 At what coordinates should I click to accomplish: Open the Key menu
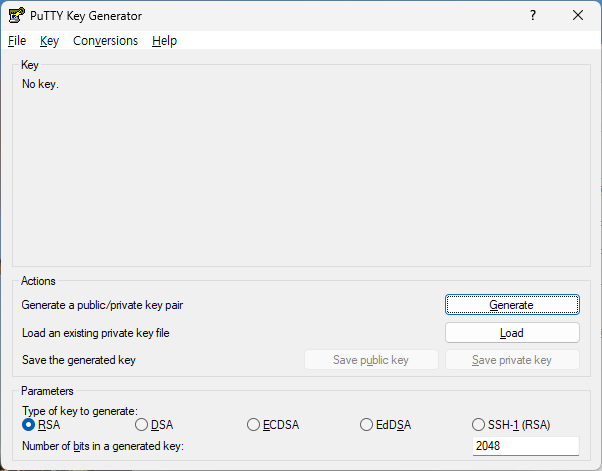pos(49,41)
